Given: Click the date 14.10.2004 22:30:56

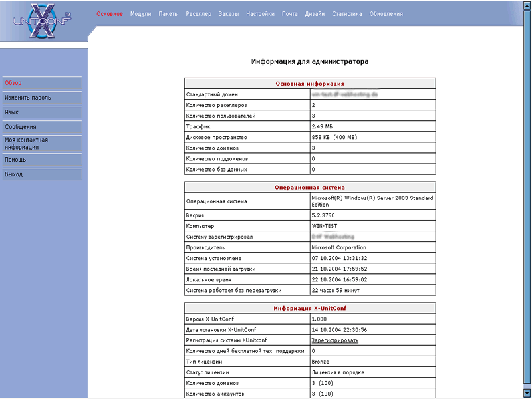Looking at the screenshot, I should 339,330.
